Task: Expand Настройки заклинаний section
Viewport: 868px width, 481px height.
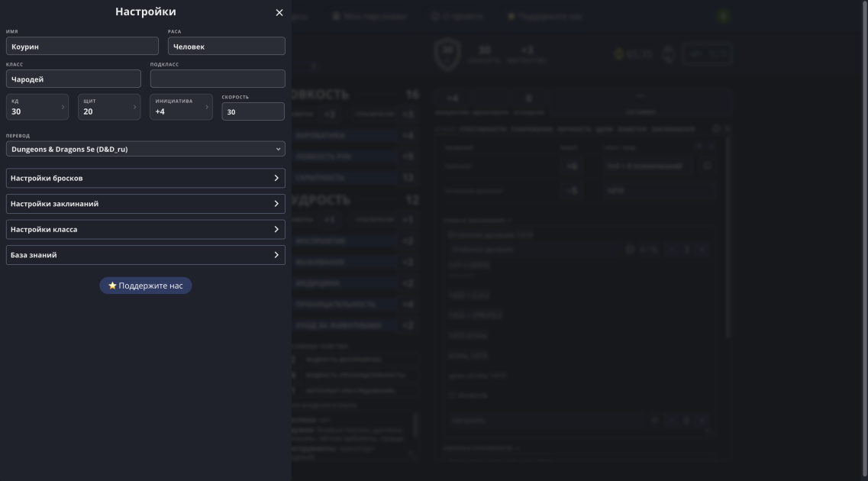Action: pos(146,204)
